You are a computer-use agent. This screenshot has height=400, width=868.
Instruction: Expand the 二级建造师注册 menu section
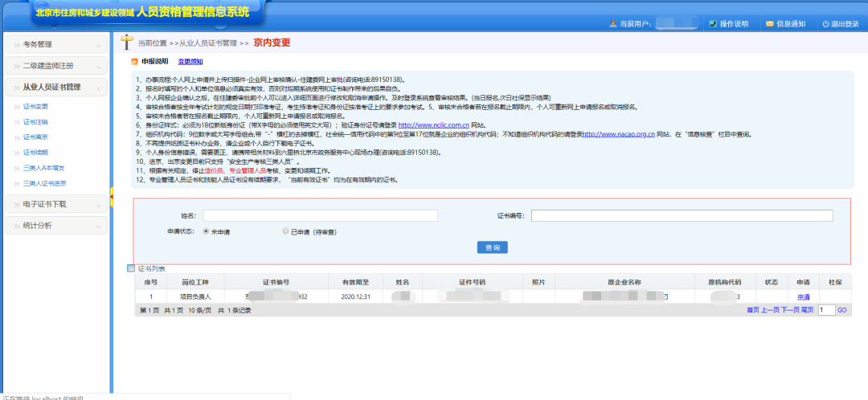tap(55, 66)
